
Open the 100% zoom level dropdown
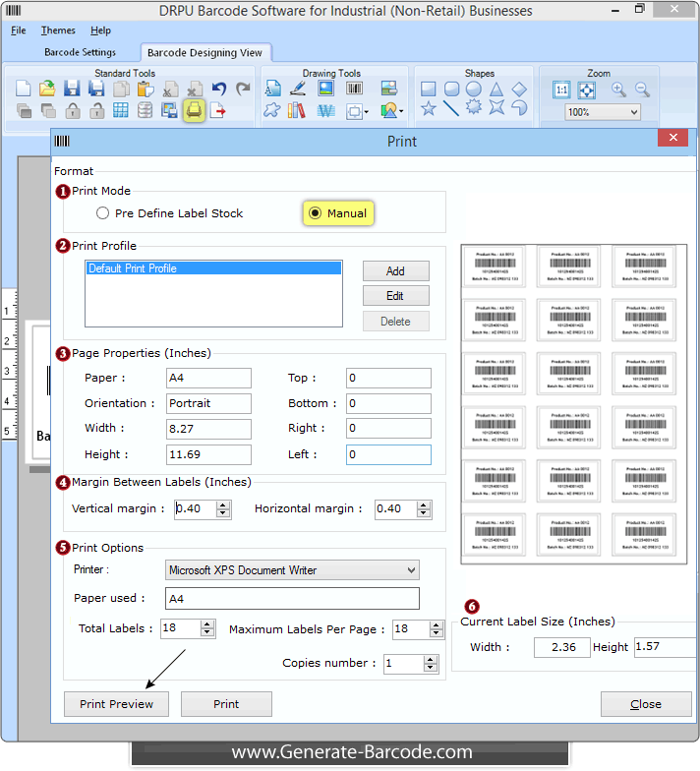pyautogui.click(x=633, y=112)
